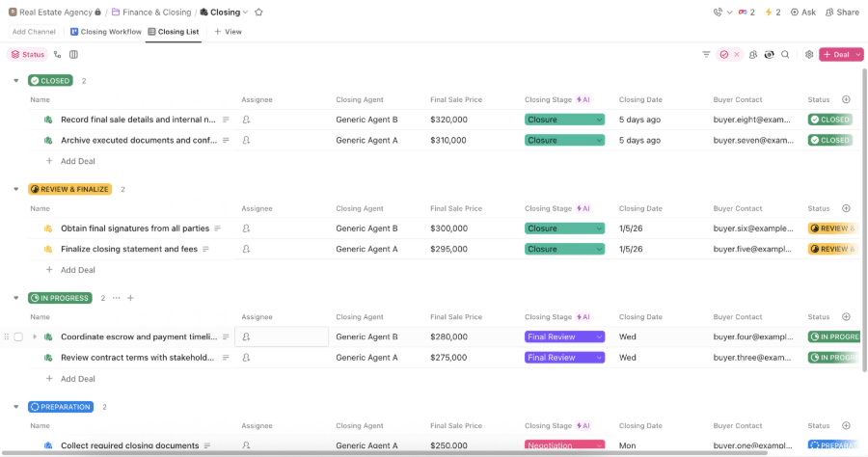Expand subtasks of Coordinate escrow task
The width and height of the screenshot is (868, 457).
tap(35, 336)
